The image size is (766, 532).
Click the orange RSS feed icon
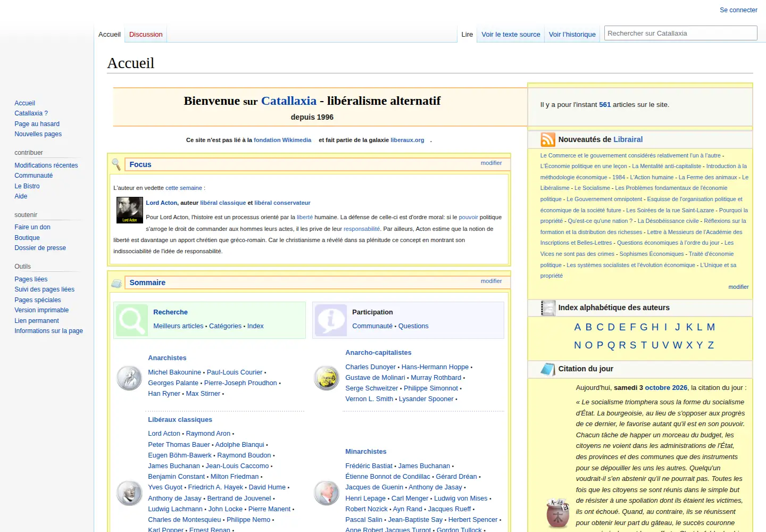[x=548, y=139]
